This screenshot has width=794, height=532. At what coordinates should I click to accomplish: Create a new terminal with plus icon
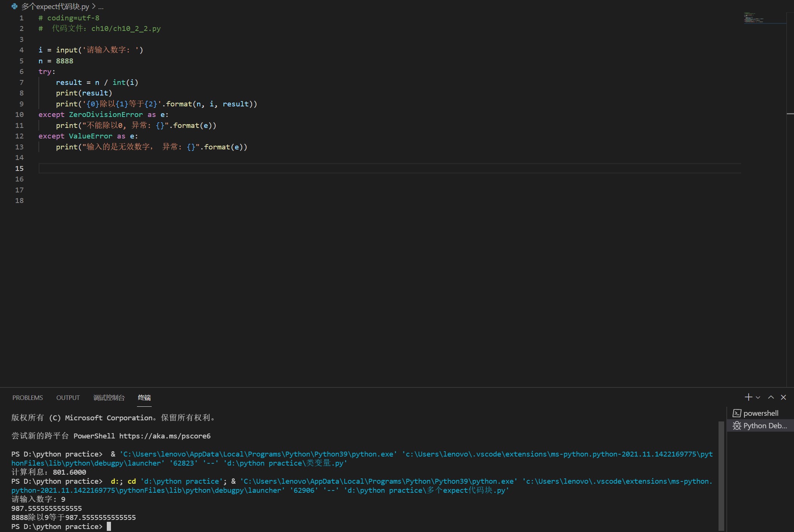(748, 397)
